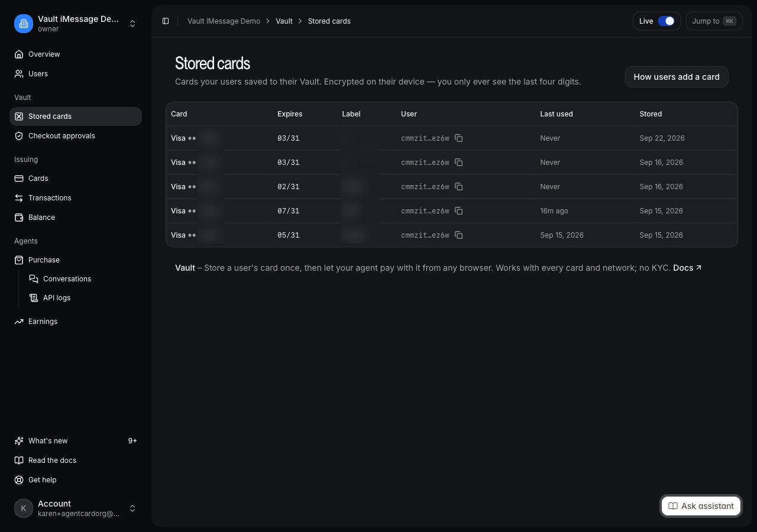Open Issuing Cards page

(x=76, y=179)
